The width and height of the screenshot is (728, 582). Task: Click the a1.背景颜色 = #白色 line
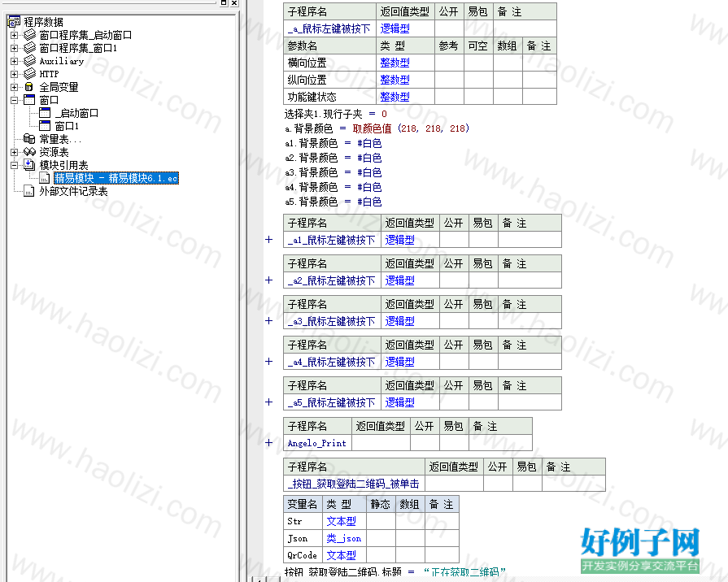tap(333, 143)
